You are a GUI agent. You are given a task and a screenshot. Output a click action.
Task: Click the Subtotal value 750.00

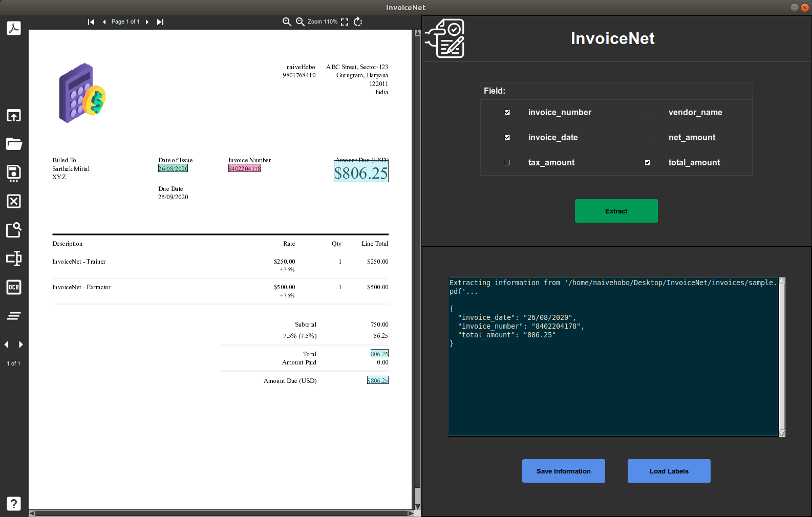point(379,325)
